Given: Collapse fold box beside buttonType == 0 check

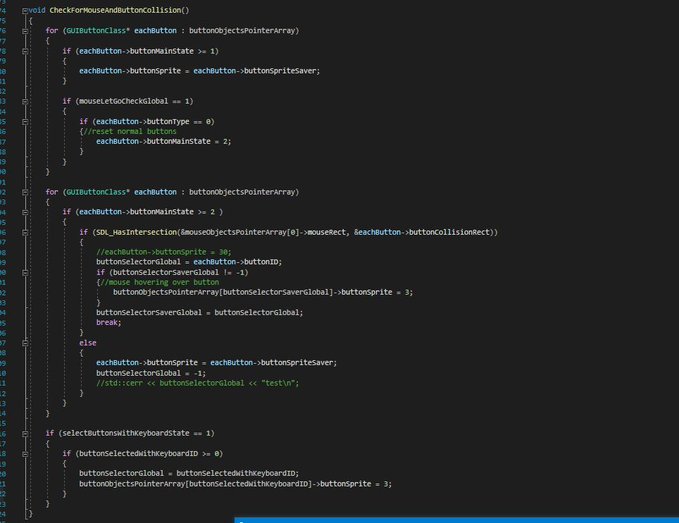Looking at the screenshot, I should pyautogui.click(x=25, y=122).
